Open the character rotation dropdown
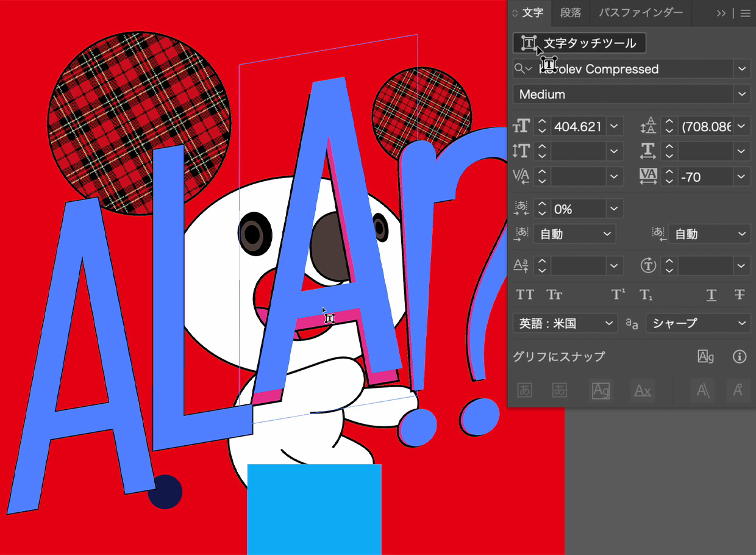The image size is (756, 555). [742, 265]
